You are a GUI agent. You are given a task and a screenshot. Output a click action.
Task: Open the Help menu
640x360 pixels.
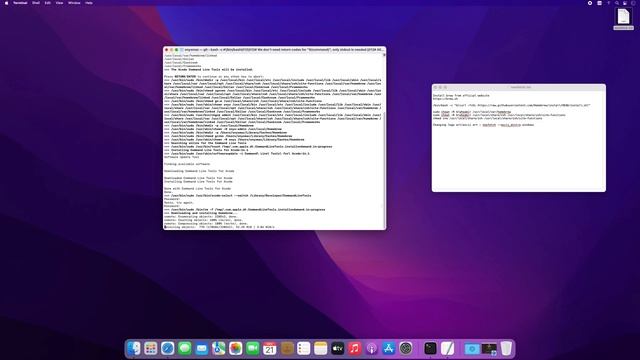tap(89, 3)
